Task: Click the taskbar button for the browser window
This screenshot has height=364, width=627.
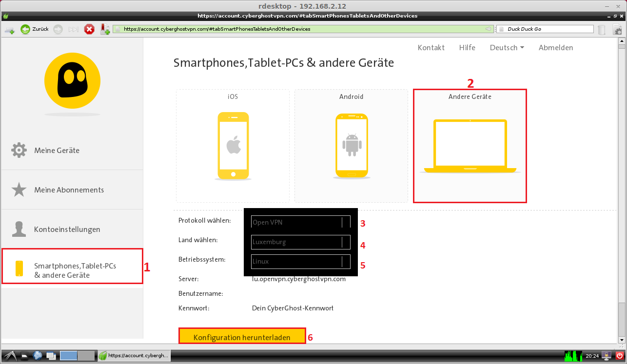Action: 133,356
